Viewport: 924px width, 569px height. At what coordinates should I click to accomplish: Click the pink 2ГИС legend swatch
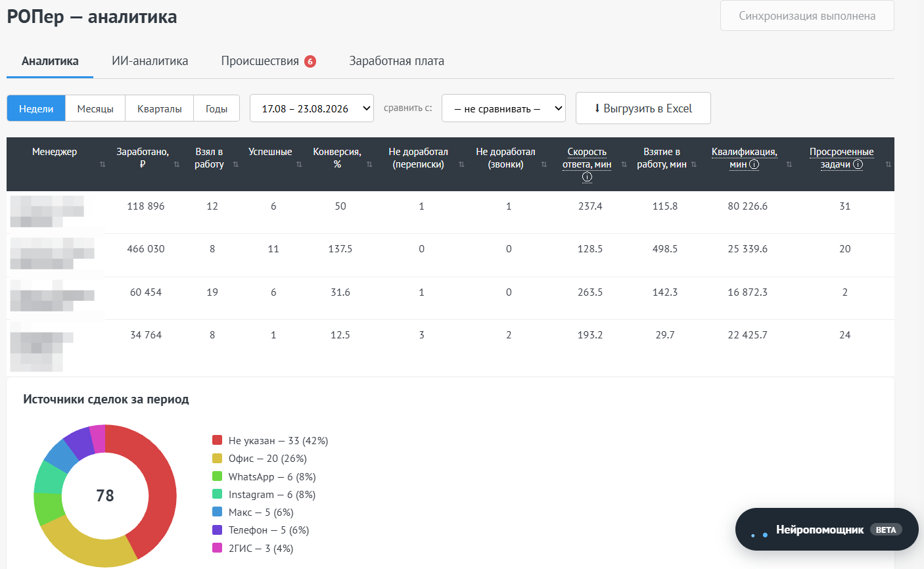click(x=218, y=548)
